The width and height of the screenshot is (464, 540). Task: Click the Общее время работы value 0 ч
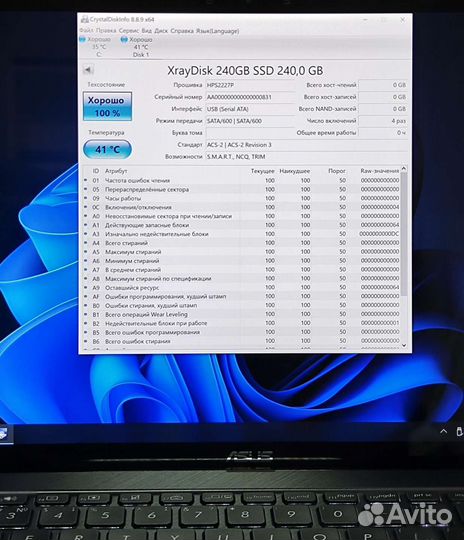point(383,133)
